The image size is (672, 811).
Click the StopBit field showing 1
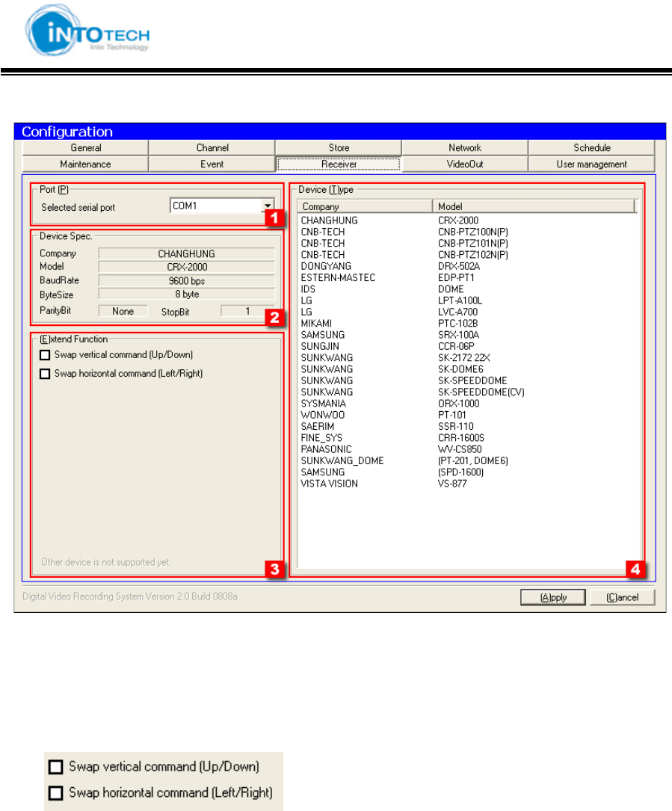247,311
